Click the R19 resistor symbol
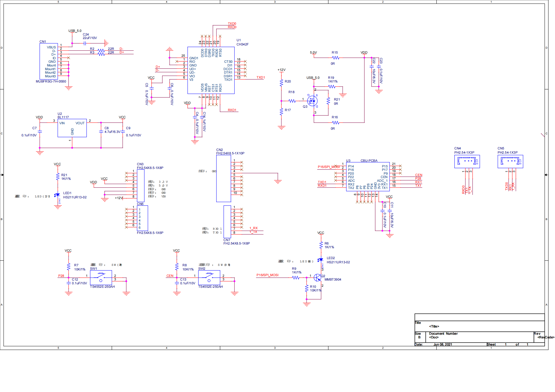The height and width of the screenshot is (392, 555). click(332, 86)
